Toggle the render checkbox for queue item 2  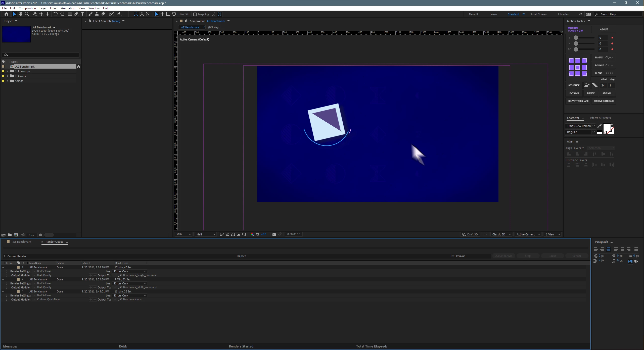[x=10, y=279]
